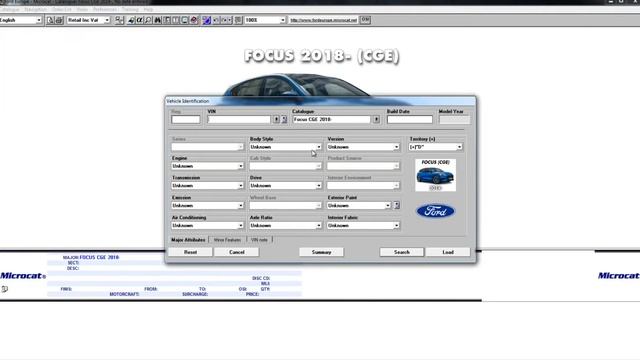640x360 pixels.
Task: Click the toolbar icon right of Retail Inc Vat
Action: [x=119, y=20]
